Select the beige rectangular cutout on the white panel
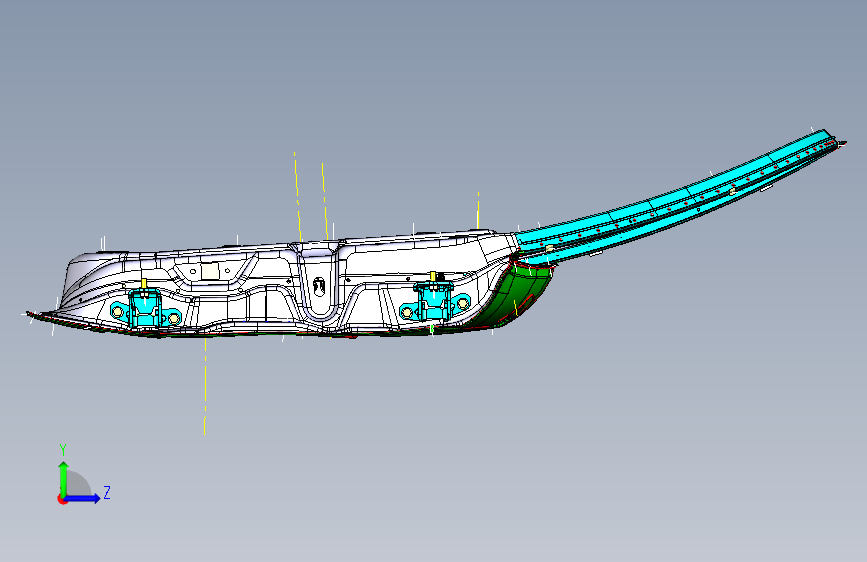This screenshot has height=562, width=867. pos(210,272)
